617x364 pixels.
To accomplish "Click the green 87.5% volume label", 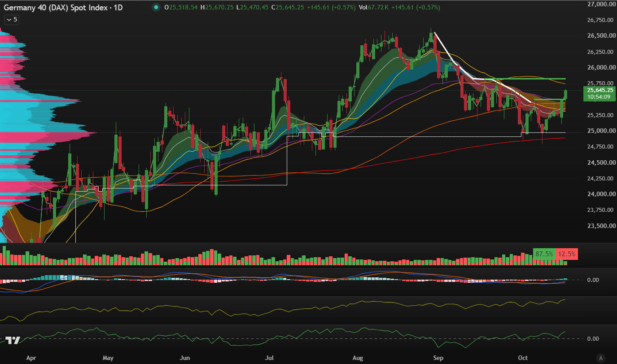I will [x=544, y=254].
